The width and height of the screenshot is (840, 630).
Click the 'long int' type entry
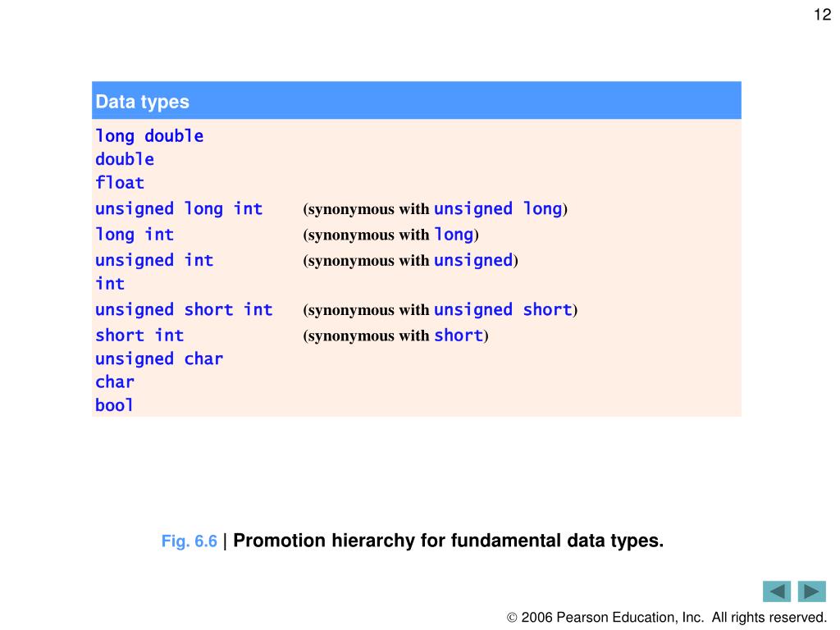pyautogui.click(x=135, y=234)
